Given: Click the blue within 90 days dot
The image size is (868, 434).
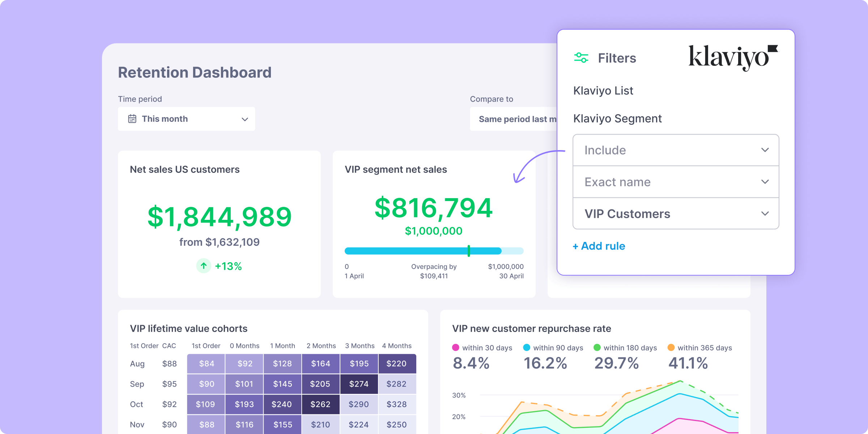Looking at the screenshot, I should pyautogui.click(x=527, y=348).
